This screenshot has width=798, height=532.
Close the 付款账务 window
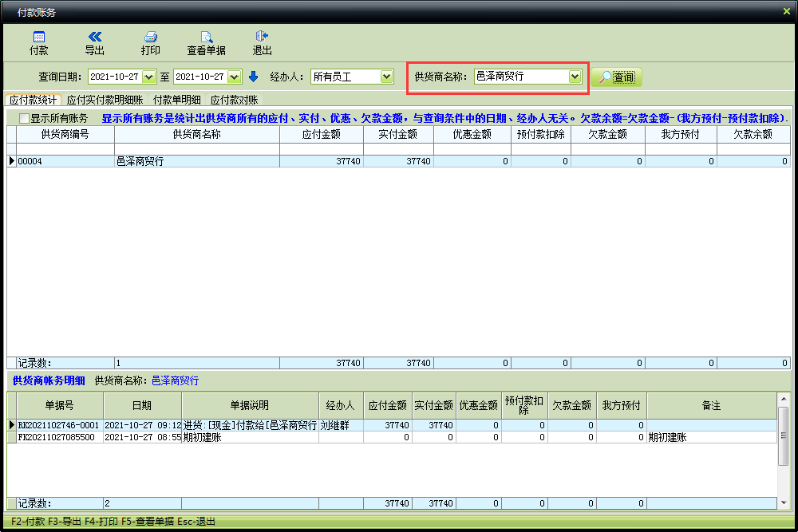[x=786, y=11]
